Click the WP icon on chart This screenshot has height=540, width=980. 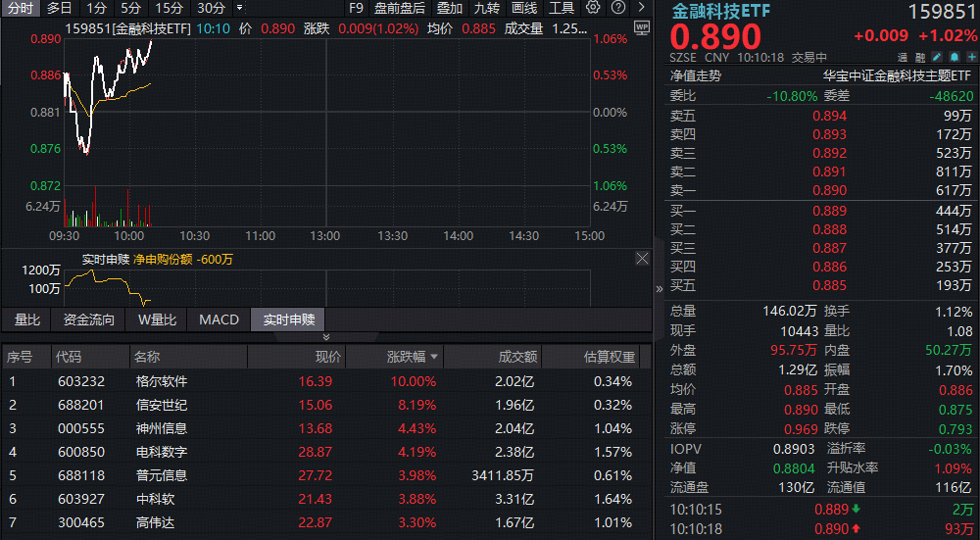point(642,26)
